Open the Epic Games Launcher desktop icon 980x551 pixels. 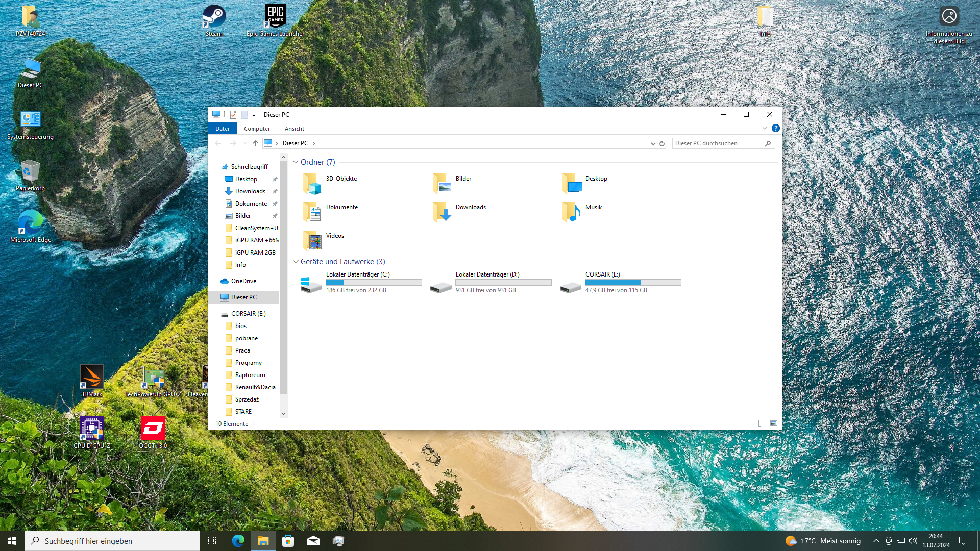275,20
